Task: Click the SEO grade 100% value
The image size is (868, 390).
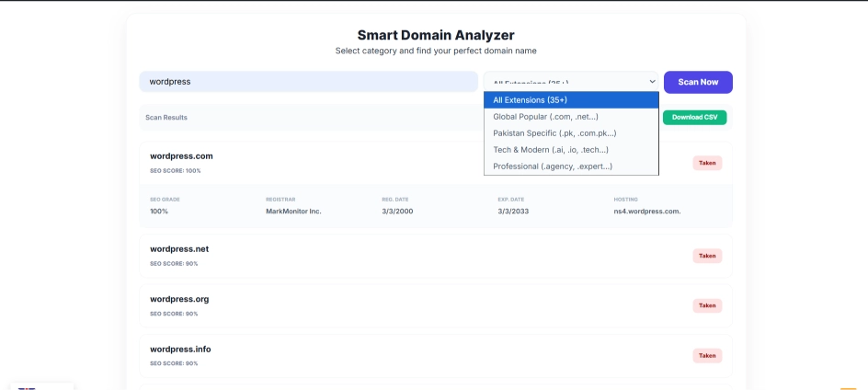Action: [x=159, y=211]
